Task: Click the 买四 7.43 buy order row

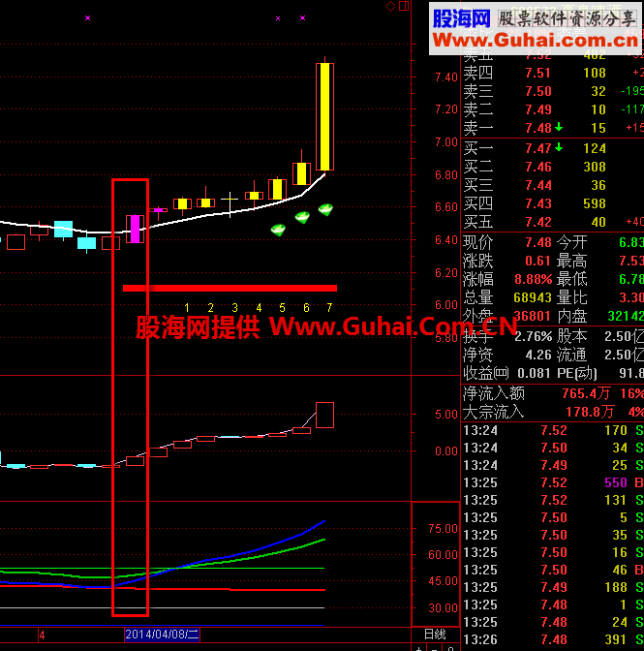Action: pos(553,203)
